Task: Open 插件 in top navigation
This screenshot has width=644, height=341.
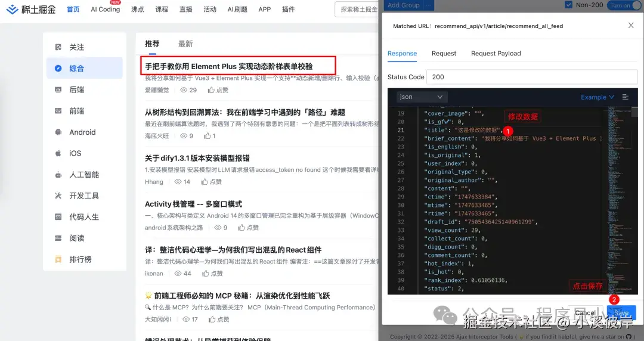Action: pos(289,10)
